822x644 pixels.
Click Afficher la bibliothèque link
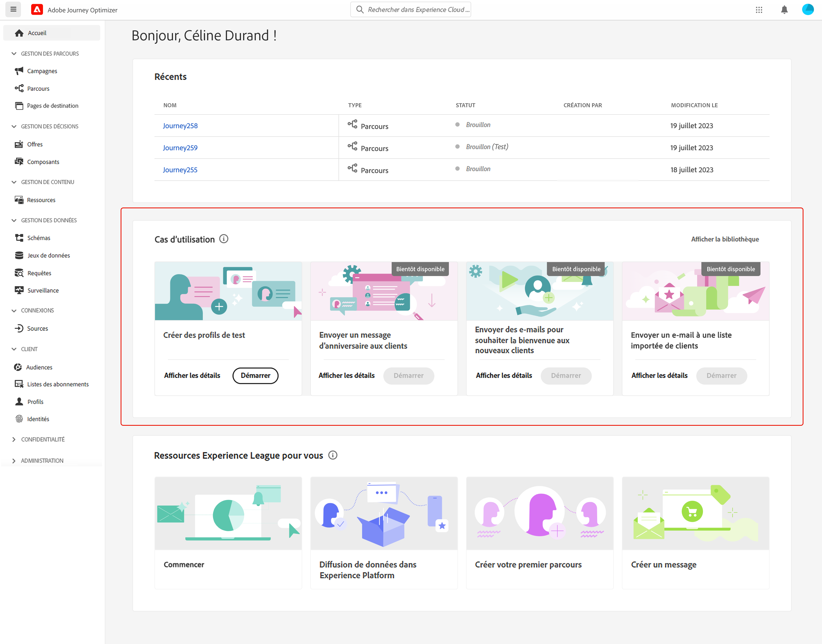724,239
